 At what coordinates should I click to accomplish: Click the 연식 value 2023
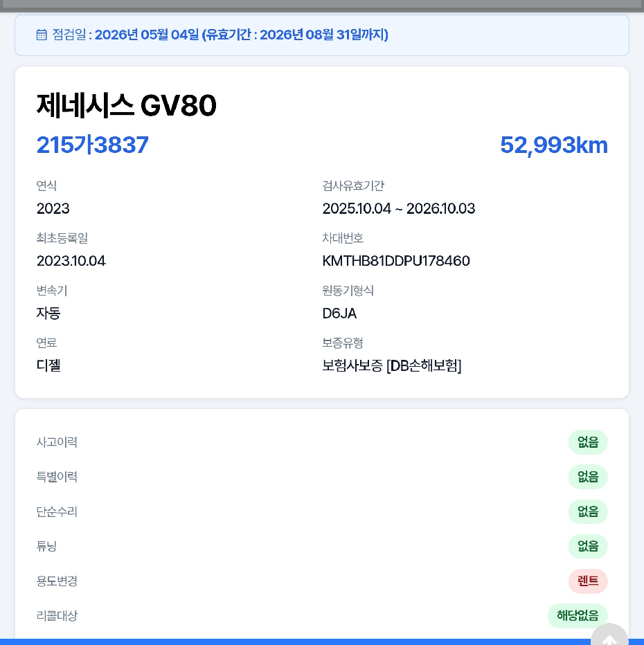[x=53, y=208]
